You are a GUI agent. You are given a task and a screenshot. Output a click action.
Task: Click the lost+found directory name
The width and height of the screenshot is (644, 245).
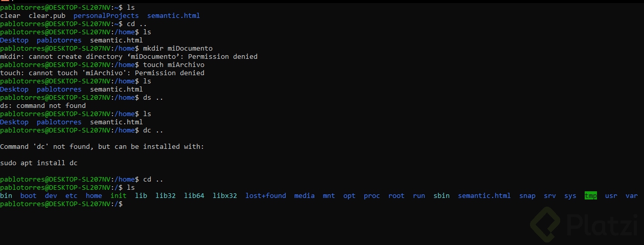[266, 196]
